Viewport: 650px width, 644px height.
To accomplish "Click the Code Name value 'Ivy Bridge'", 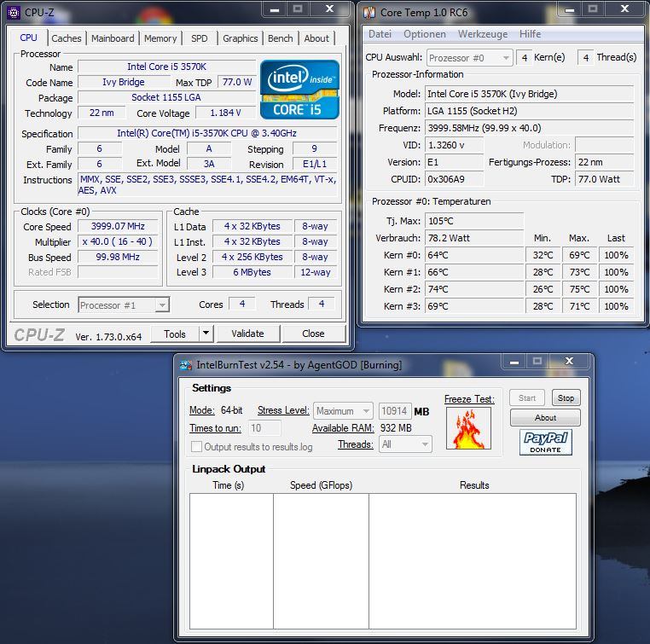I will pos(124,82).
